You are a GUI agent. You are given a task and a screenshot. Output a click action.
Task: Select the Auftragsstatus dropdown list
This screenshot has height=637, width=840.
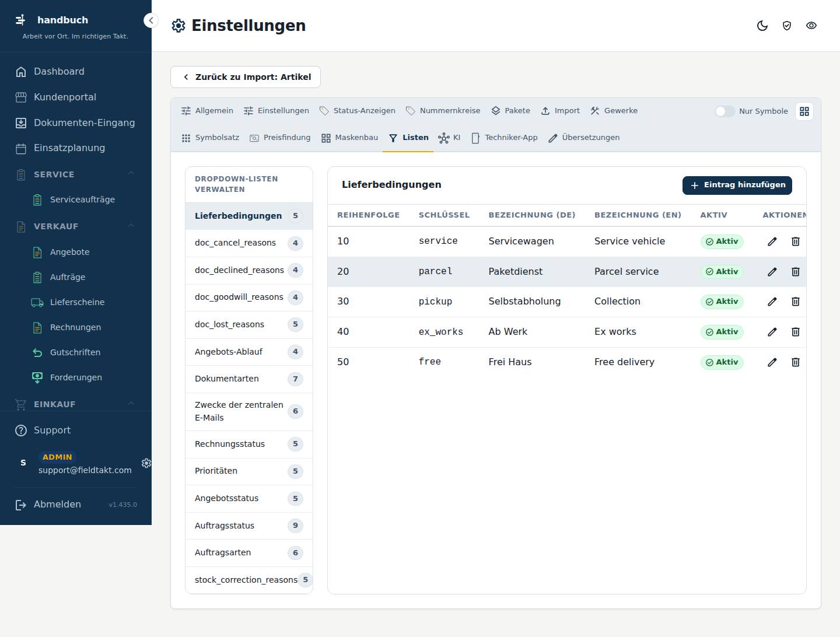tap(249, 526)
